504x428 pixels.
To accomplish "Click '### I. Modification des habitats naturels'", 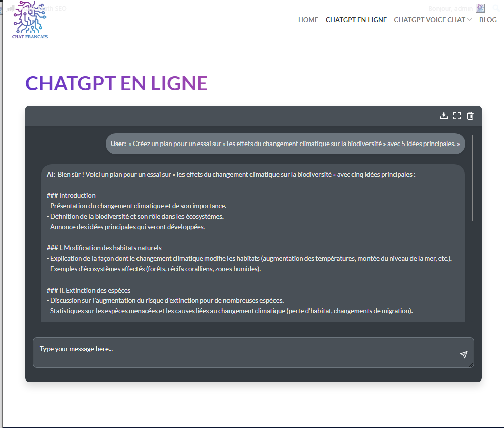I will pos(104,248).
